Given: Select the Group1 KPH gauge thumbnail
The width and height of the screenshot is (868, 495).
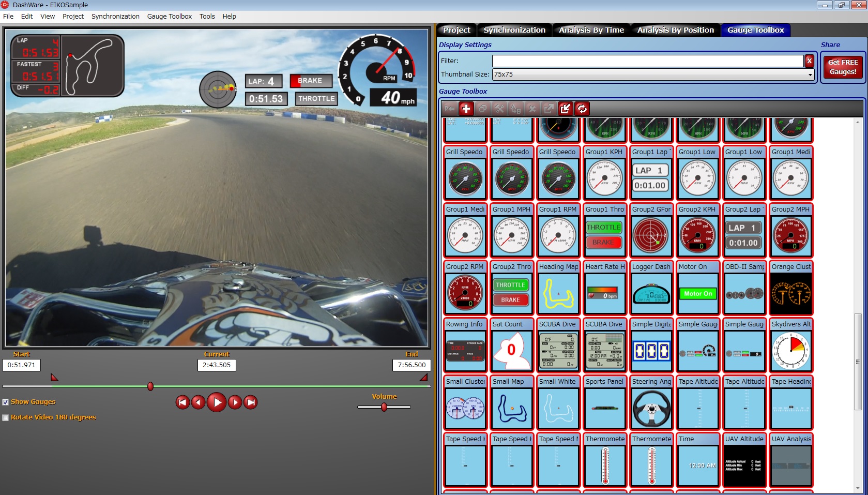Looking at the screenshot, I should (x=604, y=173).
